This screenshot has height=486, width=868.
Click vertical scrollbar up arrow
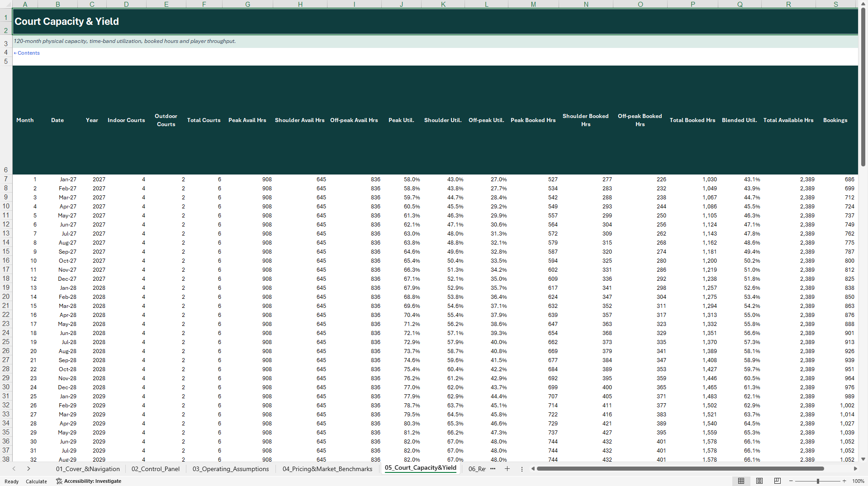click(x=863, y=4)
